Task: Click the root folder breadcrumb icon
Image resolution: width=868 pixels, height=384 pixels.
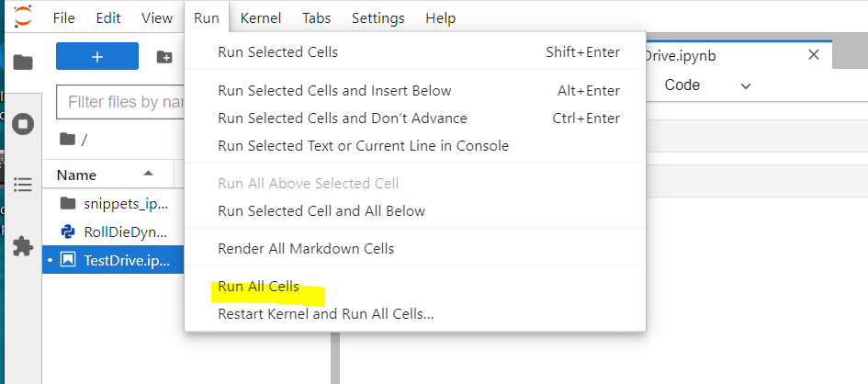Action: 67,139
